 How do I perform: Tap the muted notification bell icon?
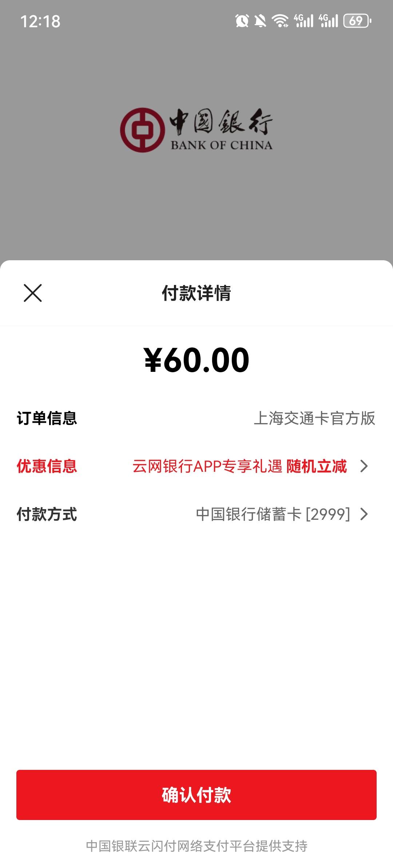click(x=260, y=21)
